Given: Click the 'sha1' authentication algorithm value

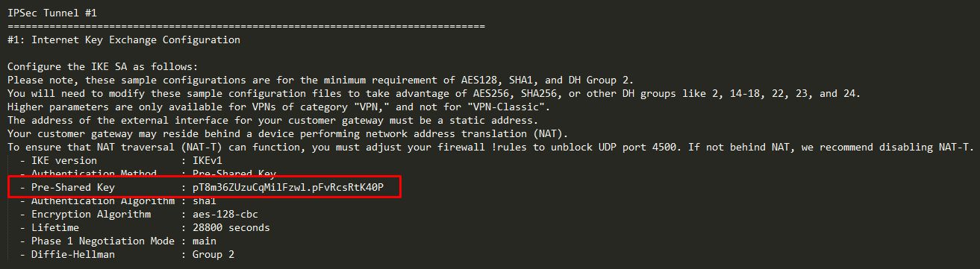Looking at the screenshot, I should point(205,200).
